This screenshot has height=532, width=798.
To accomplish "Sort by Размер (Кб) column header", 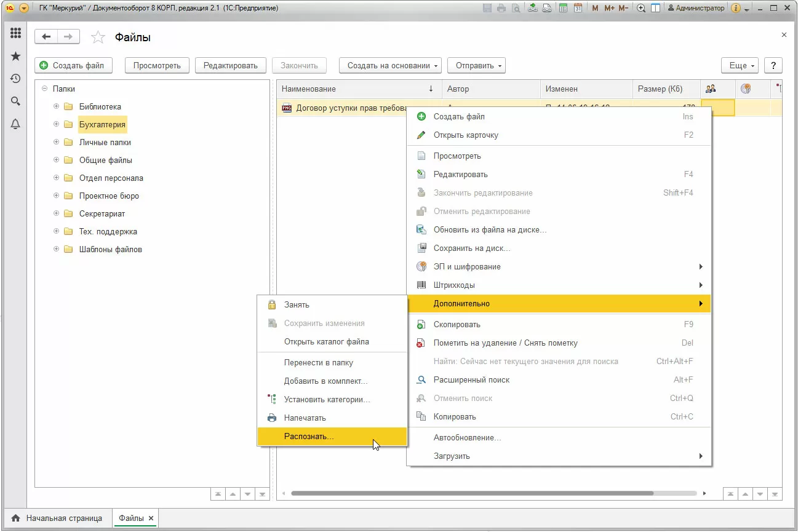I will point(666,89).
